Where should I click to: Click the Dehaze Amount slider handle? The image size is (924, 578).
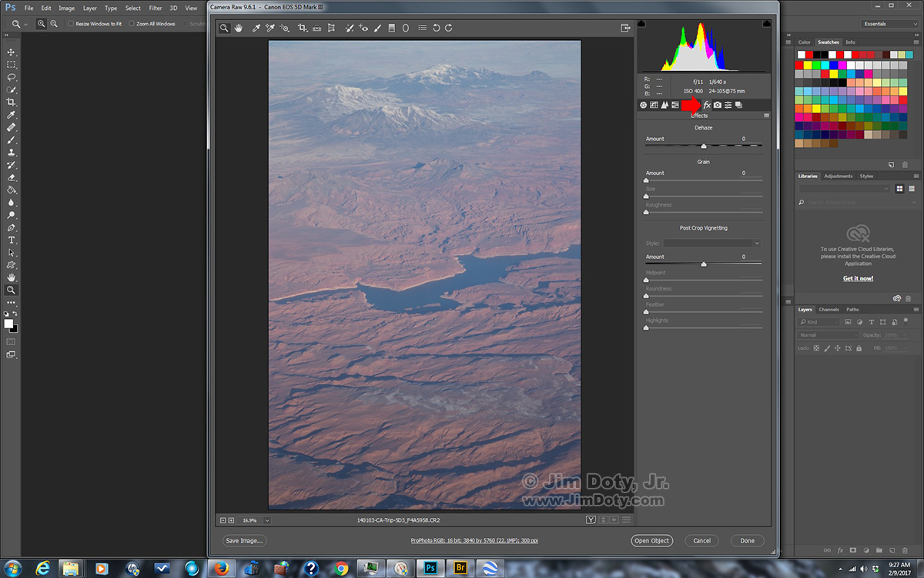pyautogui.click(x=704, y=146)
